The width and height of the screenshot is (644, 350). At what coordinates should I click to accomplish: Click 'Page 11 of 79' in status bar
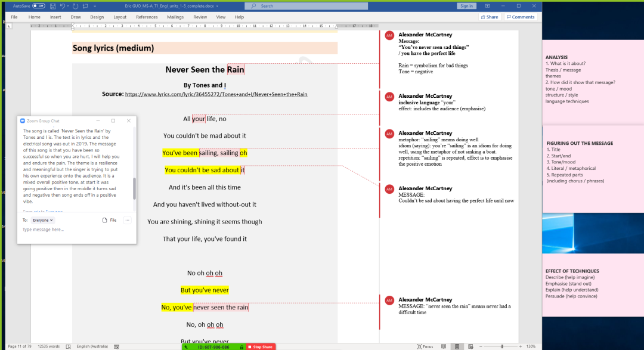pos(20,346)
